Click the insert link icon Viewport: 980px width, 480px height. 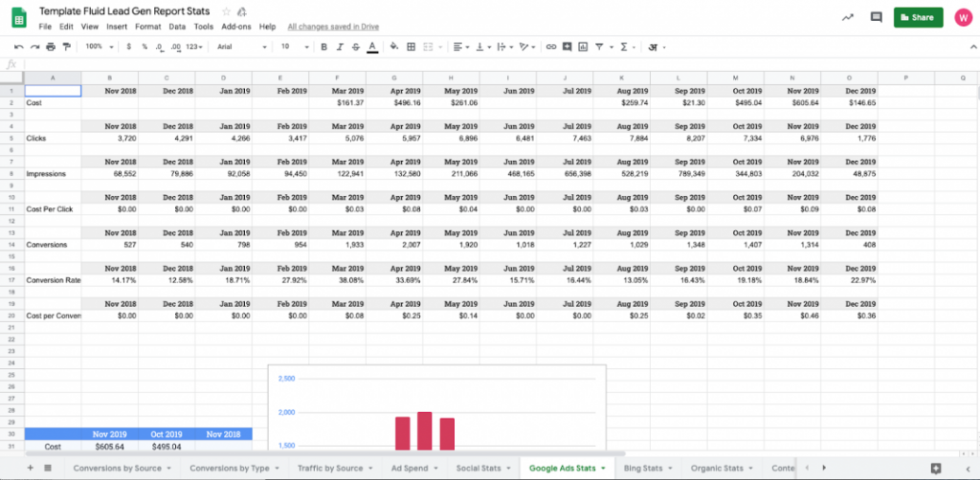click(549, 46)
